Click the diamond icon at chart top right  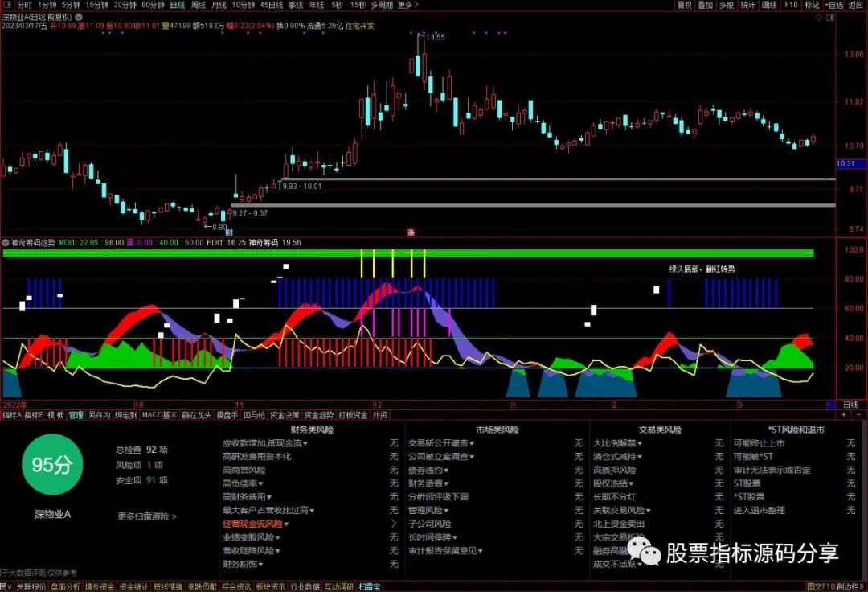(819, 18)
